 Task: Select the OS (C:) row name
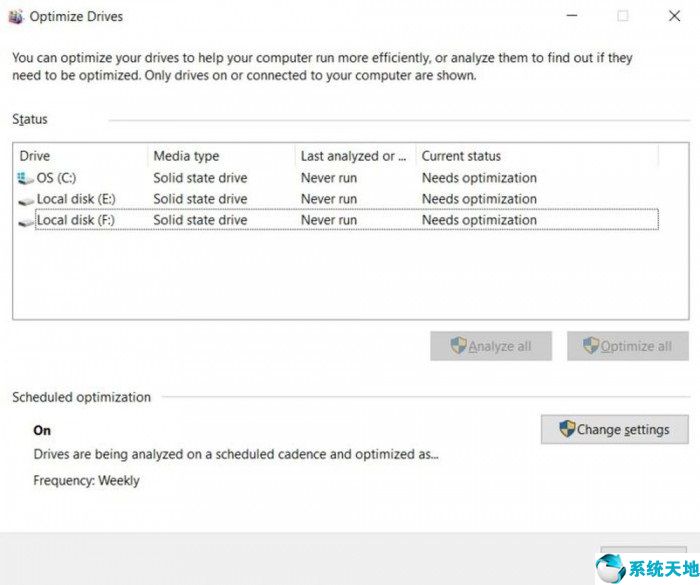[x=56, y=178]
